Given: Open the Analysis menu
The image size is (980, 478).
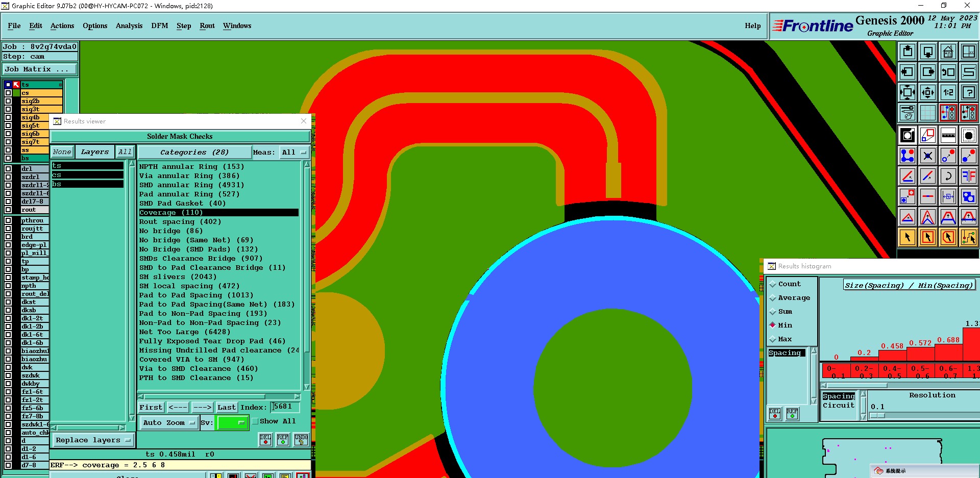Looking at the screenshot, I should pyautogui.click(x=129, y=26).
